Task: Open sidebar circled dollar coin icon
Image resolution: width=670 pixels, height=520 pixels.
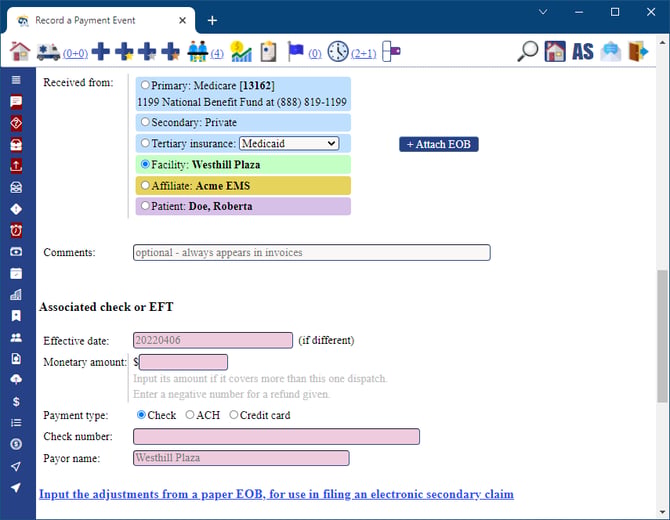Action: [16, 444]
